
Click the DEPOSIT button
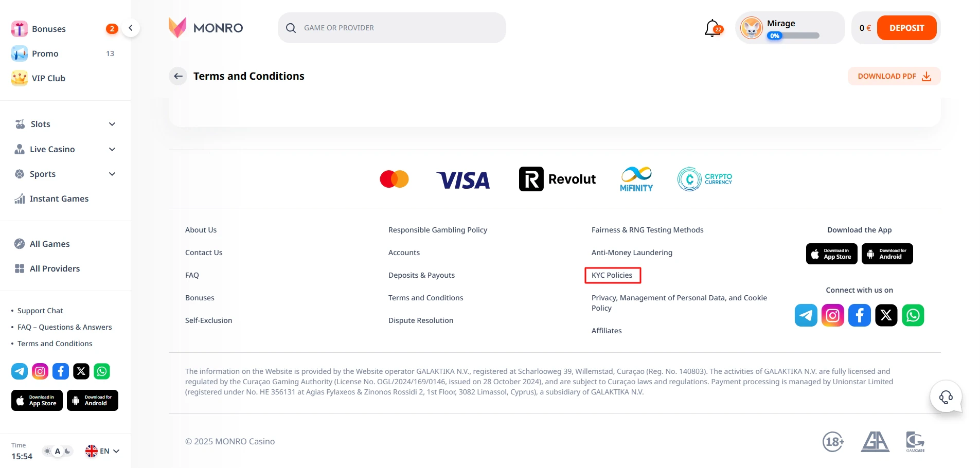907,28
